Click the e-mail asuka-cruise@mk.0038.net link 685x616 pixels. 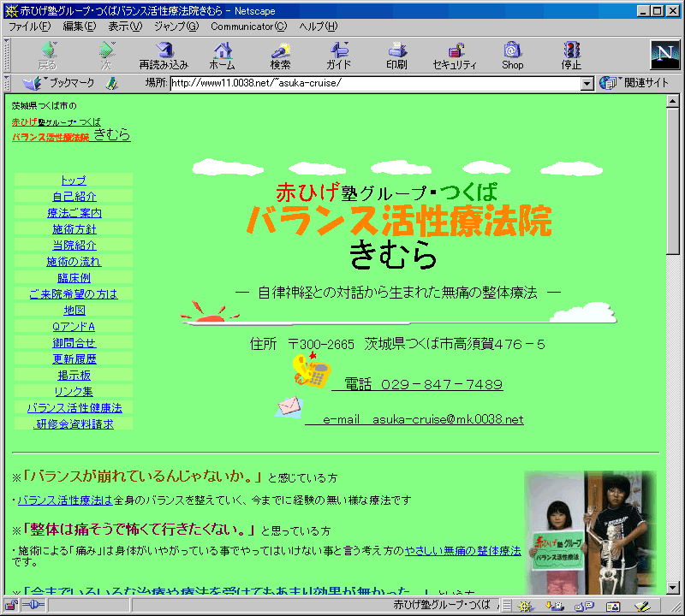pyautogui.click(x=414, y=419)
